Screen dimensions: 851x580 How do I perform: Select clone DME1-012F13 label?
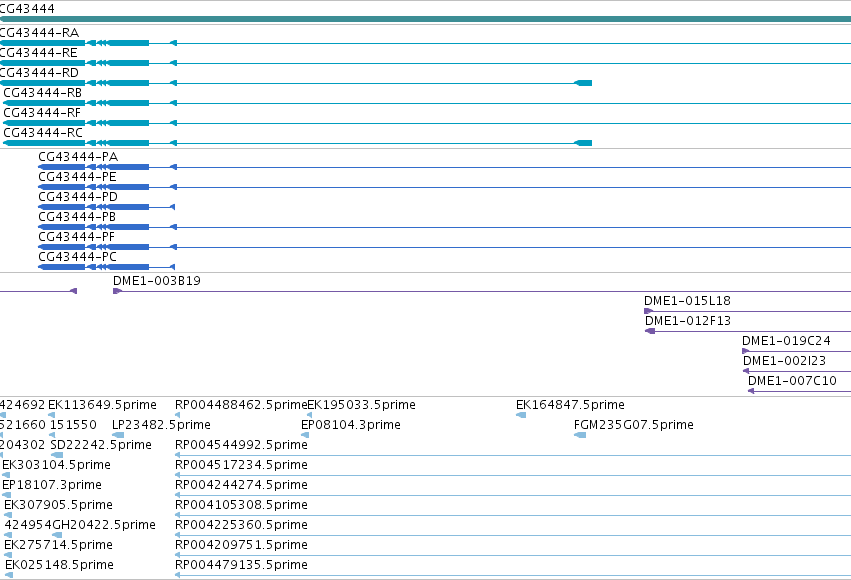coord(688,321)
